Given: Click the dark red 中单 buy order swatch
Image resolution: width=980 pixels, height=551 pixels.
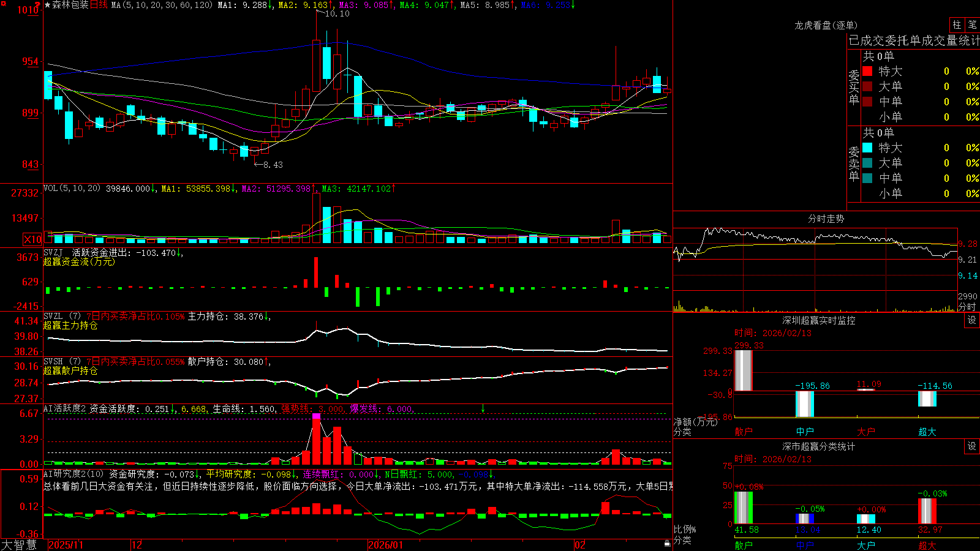Looking at the screenshot, I should [x=867, y=102].
